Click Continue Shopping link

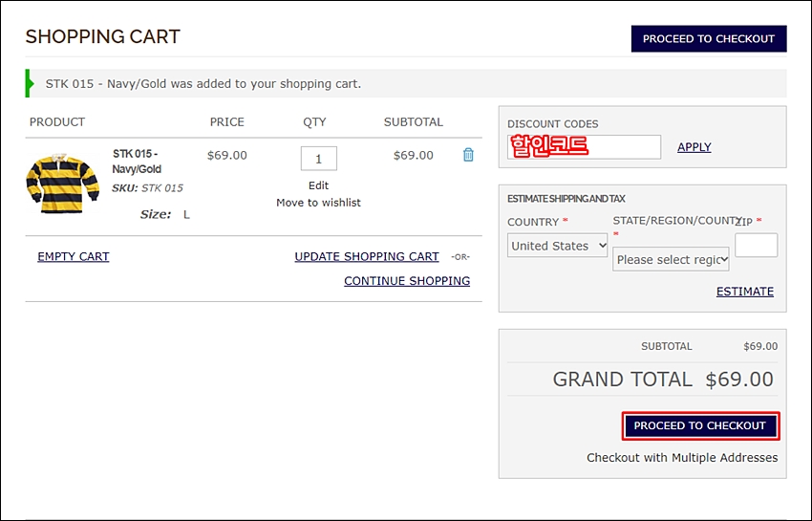point(407,281)
